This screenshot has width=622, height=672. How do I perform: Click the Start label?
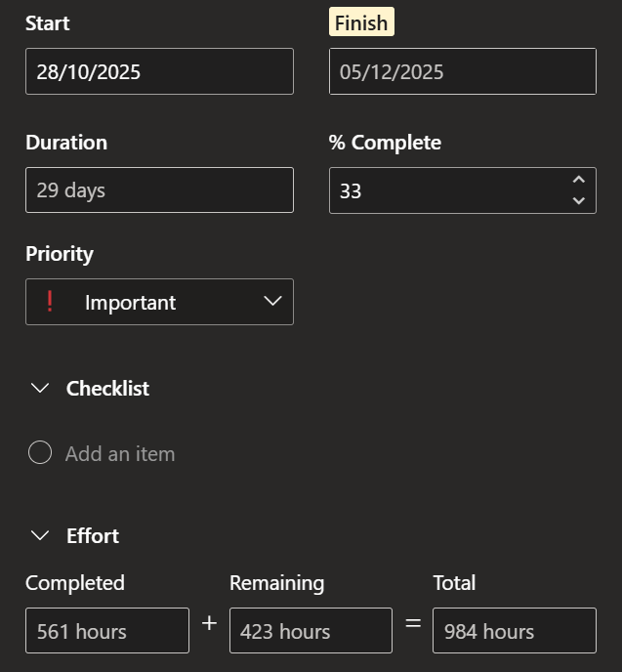coord(48,23)
